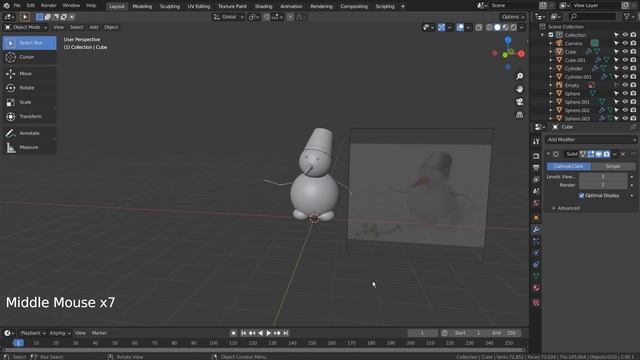
Task: Switch perspective/orthographic grid icon
Action: (519, 115)
